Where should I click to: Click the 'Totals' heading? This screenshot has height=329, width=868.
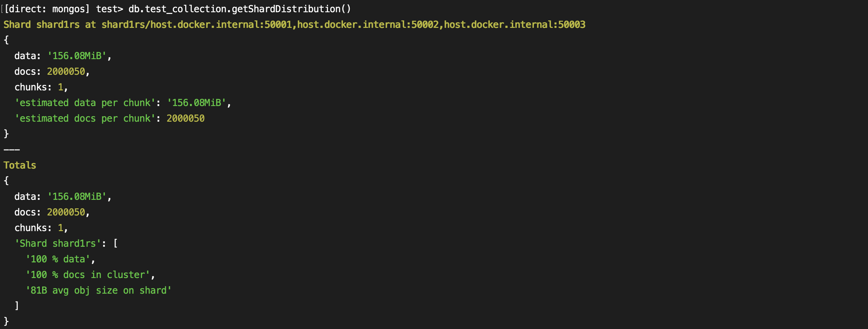20,165
